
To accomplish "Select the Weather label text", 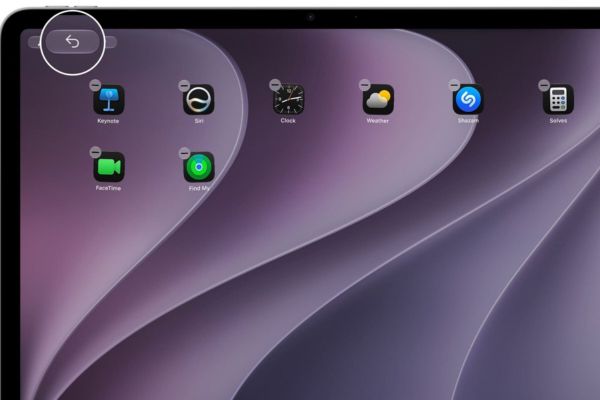I will click(x=378, y=121).
